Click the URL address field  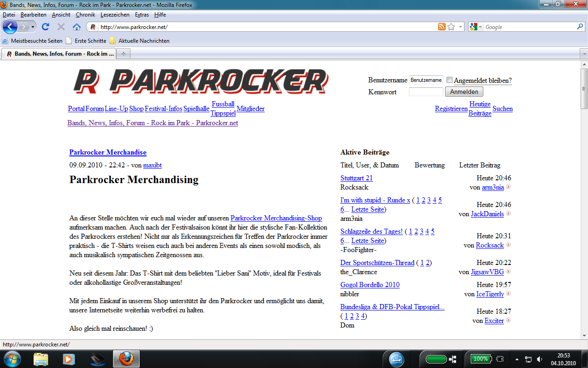(268, 27)
